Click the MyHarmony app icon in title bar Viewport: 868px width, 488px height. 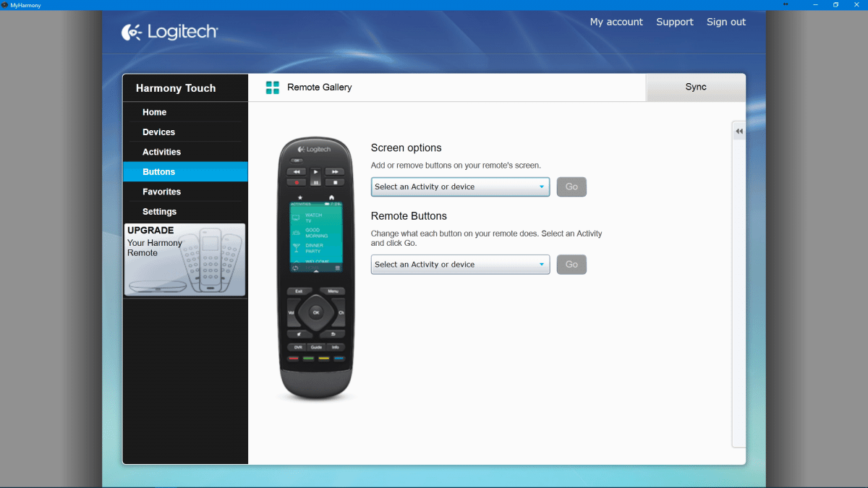tap(4, 4)
